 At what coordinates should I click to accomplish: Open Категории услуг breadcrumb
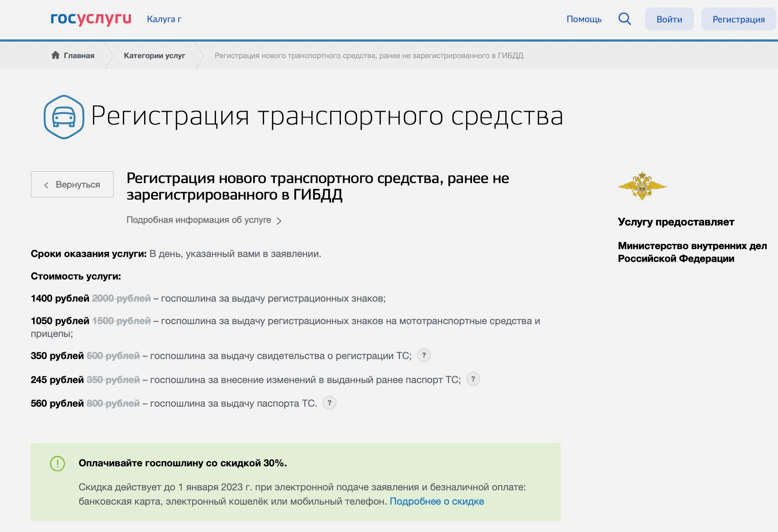pos(154,56)
